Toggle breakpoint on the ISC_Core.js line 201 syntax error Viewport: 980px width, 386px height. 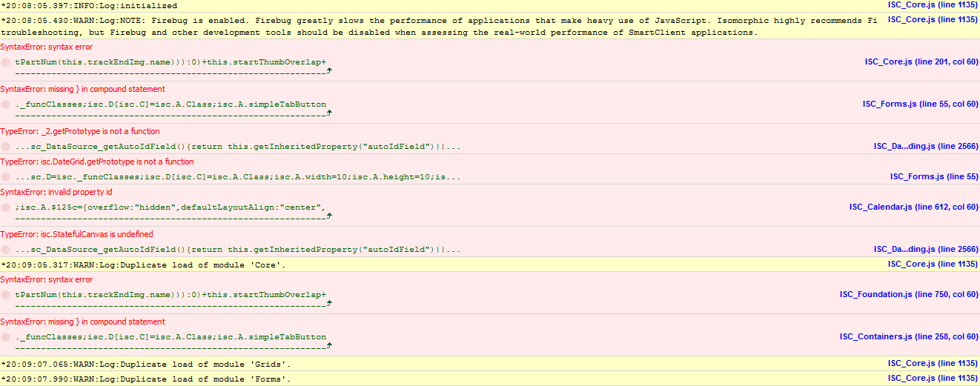pos(6,63)
